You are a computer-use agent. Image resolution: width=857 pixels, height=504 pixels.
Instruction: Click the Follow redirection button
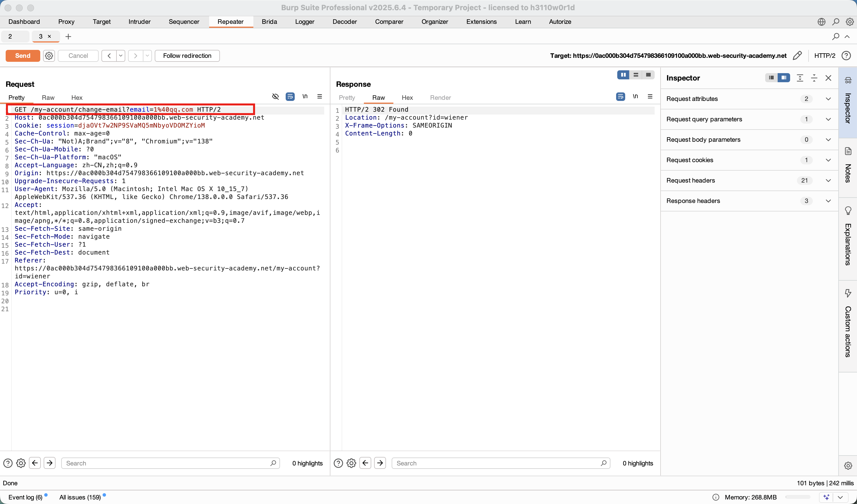pos(187,56)
